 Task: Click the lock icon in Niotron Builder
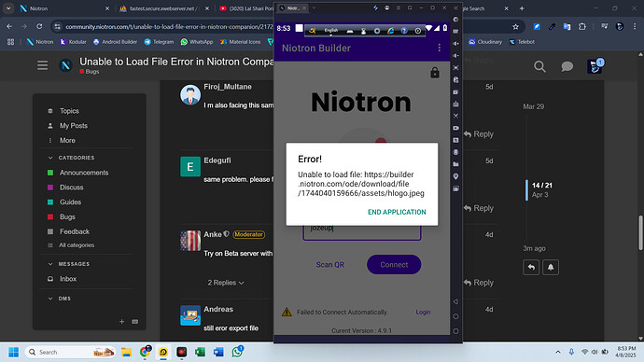(x=435, y=73)
